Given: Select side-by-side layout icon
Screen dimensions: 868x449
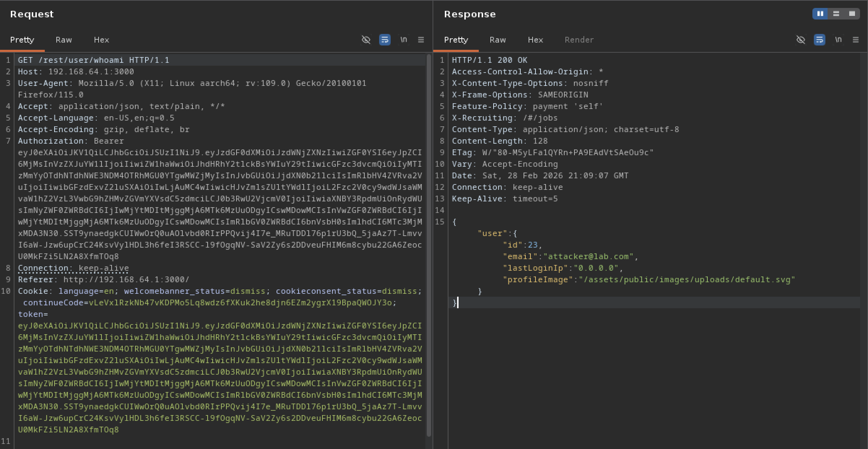Looking at the screenshot, I should 820,14.
